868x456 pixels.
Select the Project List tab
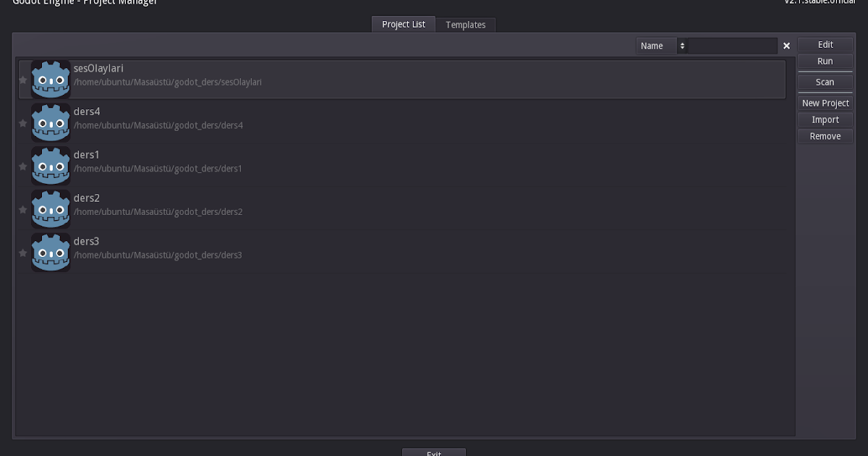403,25
